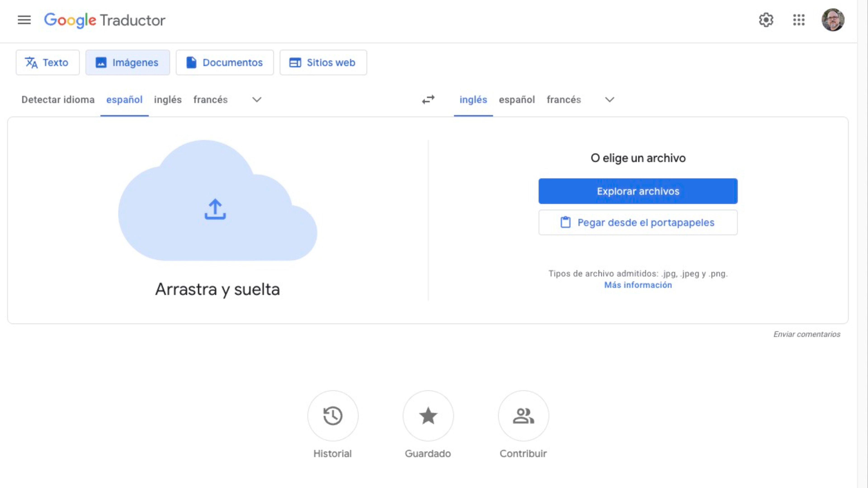Open the Google apps grid
Screen dimensions: 868x488
799,20
